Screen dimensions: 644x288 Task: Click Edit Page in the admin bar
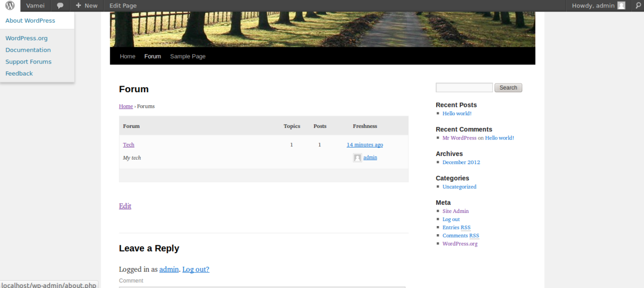coord(123,6)
